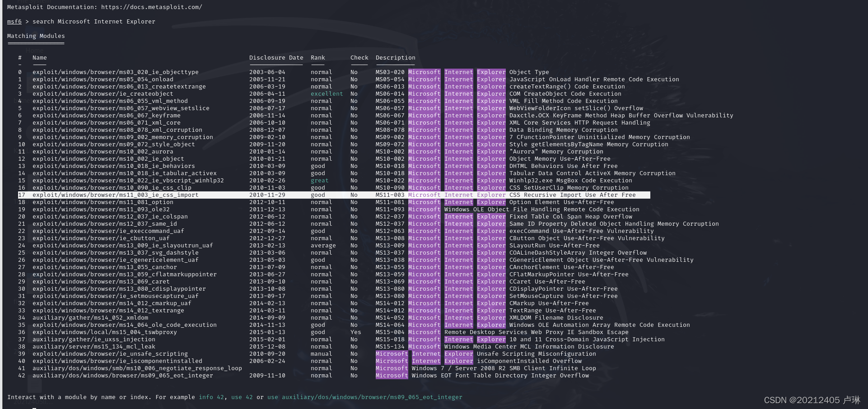Click module name ms14_012_textrange
This screenshot has width=868, height=409.
click(108, 311)
